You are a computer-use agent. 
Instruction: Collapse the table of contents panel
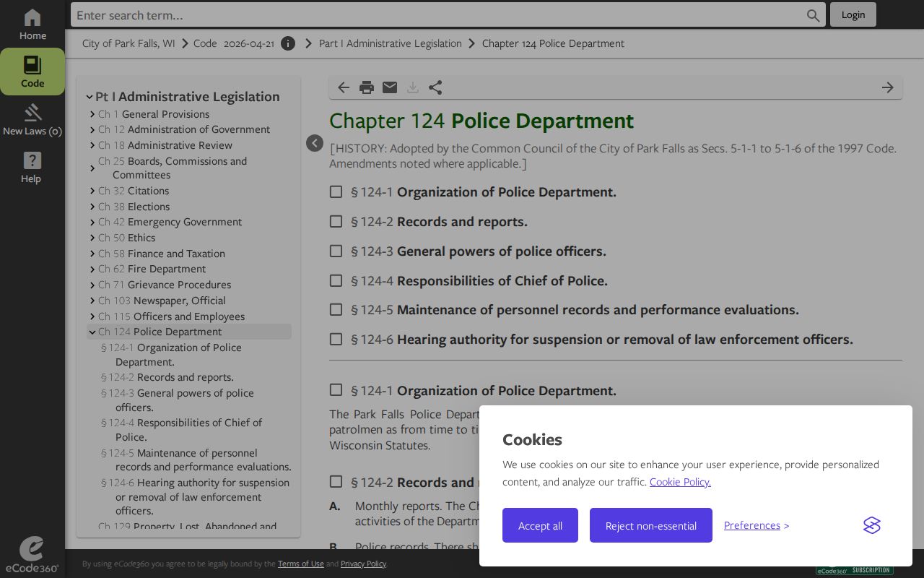tap(315, 143)
